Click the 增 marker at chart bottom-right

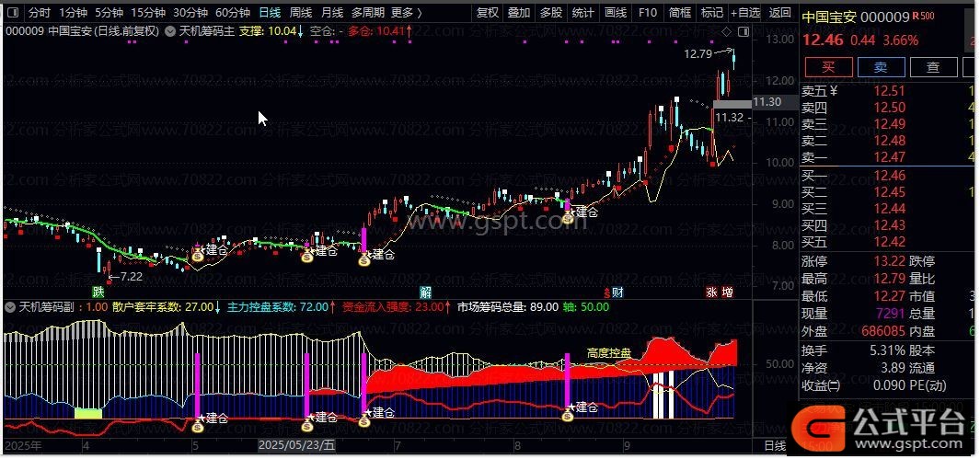(727, 292)
